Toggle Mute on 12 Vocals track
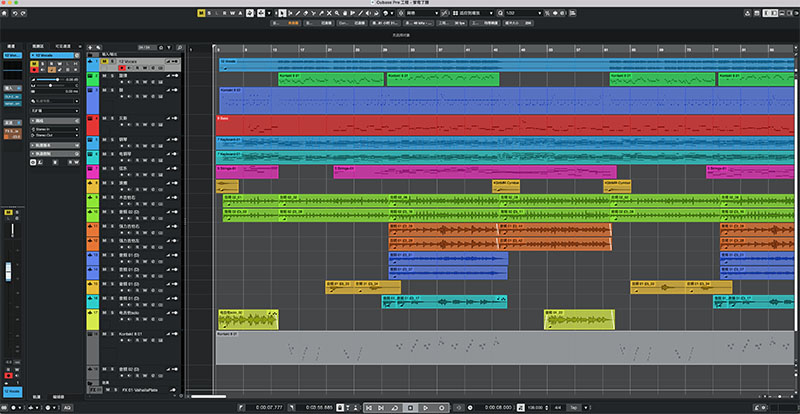800x414 pixels. point(104,61)
